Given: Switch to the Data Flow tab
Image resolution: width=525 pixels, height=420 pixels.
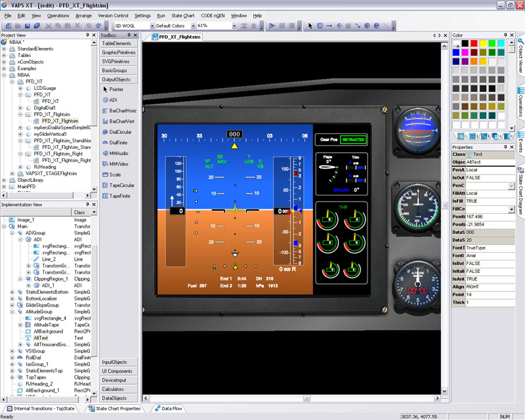Looking at the screenshot, I should [x=172, y=408].
